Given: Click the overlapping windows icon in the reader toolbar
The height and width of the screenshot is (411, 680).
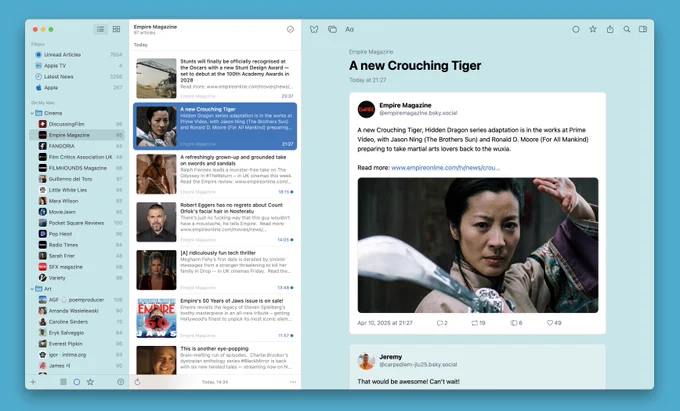Looking at the screenshot, I should [x=332, y=29].
